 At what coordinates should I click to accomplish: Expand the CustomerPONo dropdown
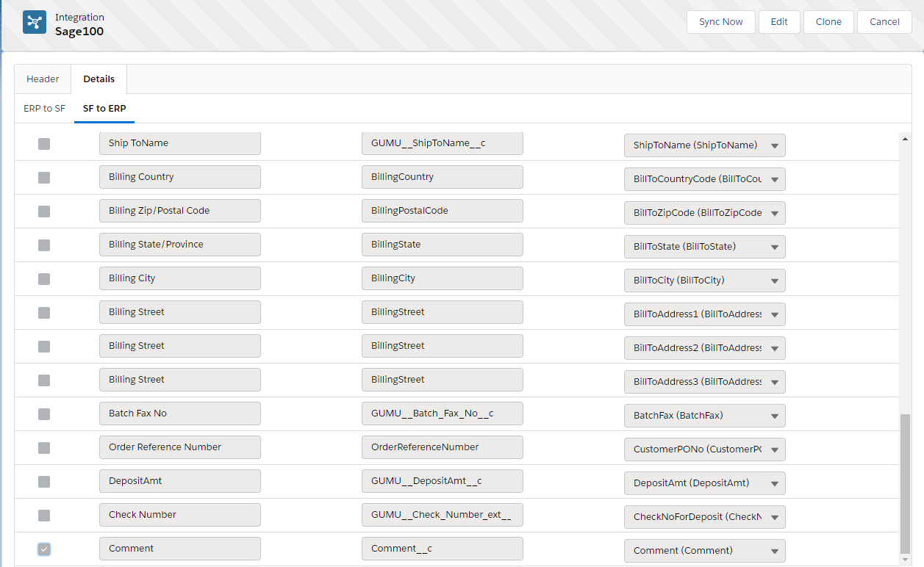(x=704, y=449)
